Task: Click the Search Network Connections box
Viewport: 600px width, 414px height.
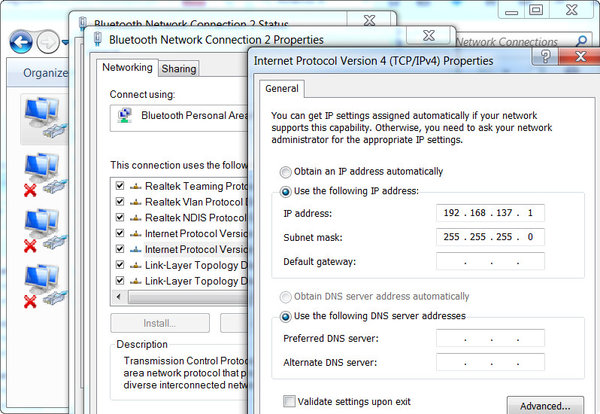Action: (523, 41)
